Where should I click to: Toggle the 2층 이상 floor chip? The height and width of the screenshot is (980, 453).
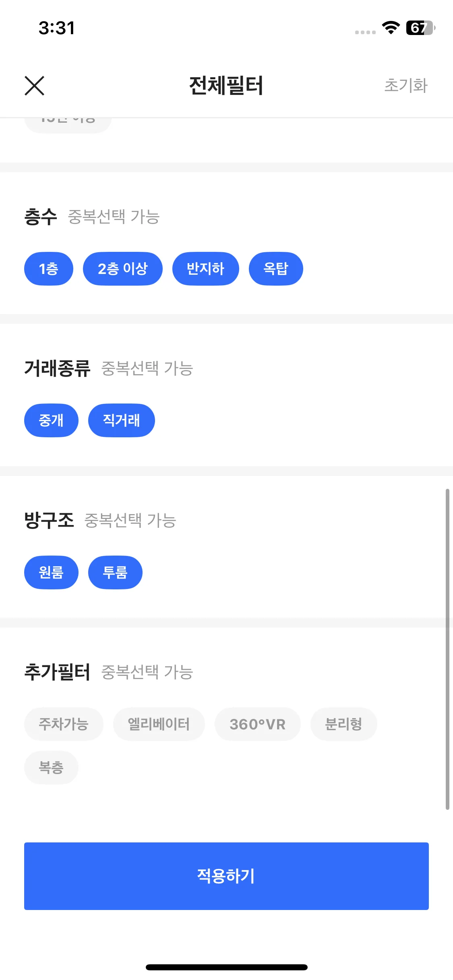pos(123,269)
